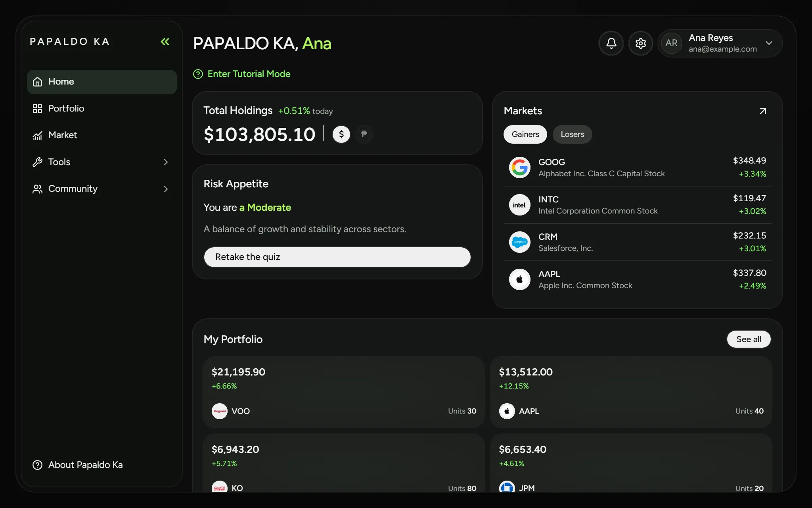
Task: Click the Vanguard logo beside VOO
Action: [x=220, y=411]
